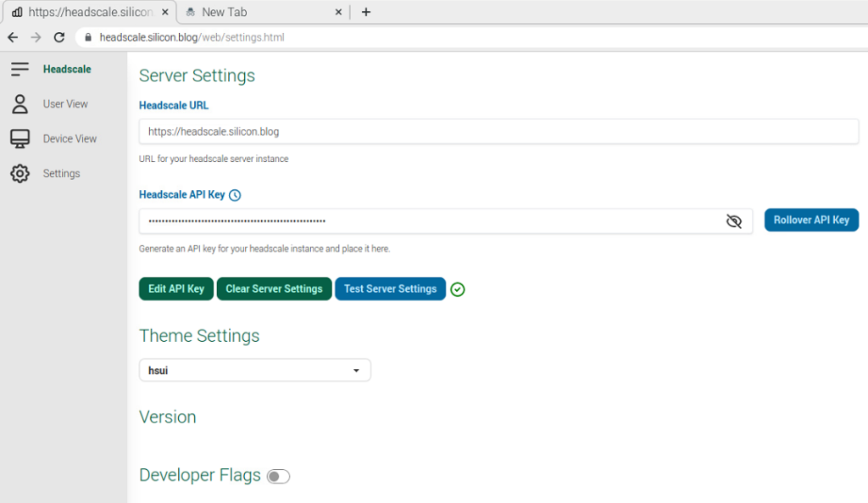The image size is (868, 503).
Task: Click the browser forward arrow
Action: click(36, 37)
